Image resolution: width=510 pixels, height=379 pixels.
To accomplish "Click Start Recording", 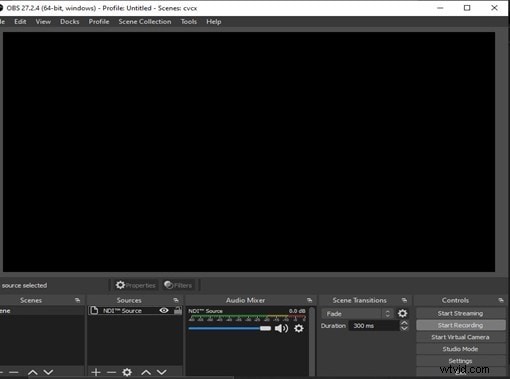I will pyautogui.click(x=460, y=325).
